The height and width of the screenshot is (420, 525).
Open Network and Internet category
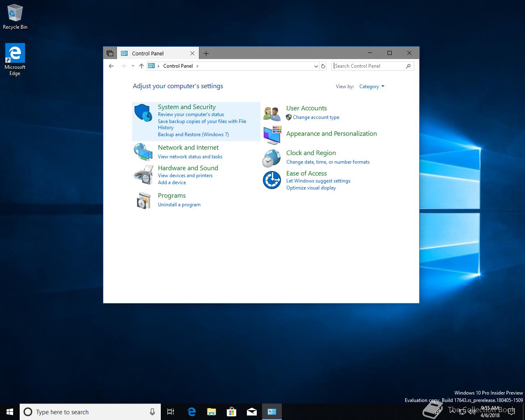(188, 148)
